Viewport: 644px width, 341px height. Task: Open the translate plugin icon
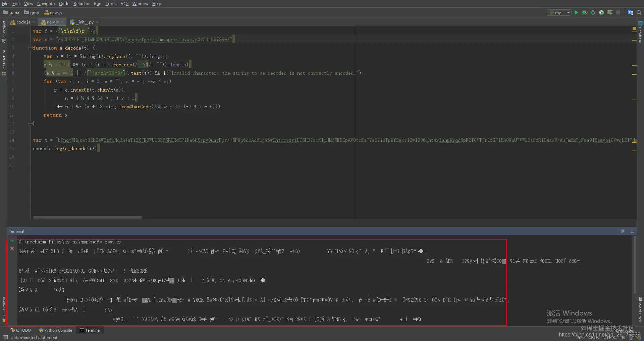click(631, 12)
